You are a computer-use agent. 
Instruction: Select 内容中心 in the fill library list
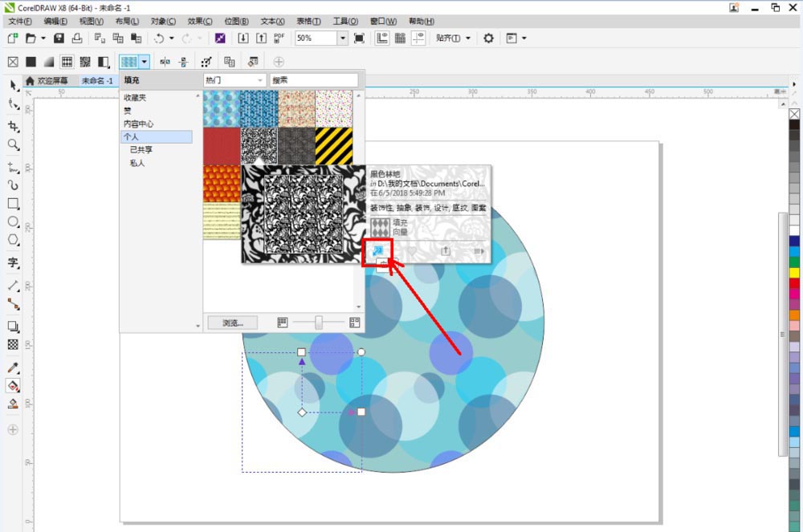[x=138, y=124]
